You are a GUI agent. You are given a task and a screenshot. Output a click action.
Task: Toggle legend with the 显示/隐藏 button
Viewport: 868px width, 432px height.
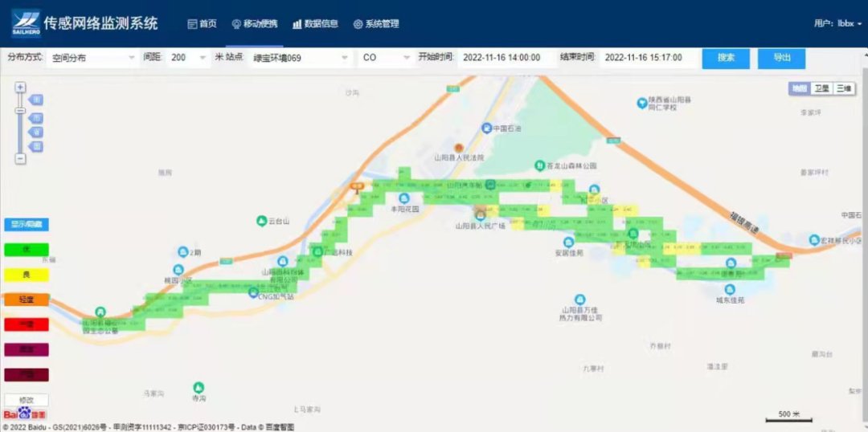coord(26,225)
